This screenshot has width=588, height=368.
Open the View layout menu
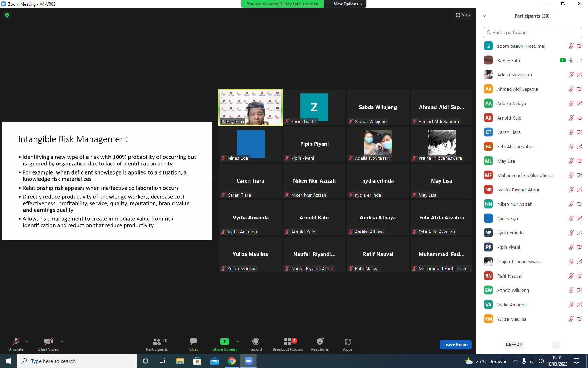463,15
